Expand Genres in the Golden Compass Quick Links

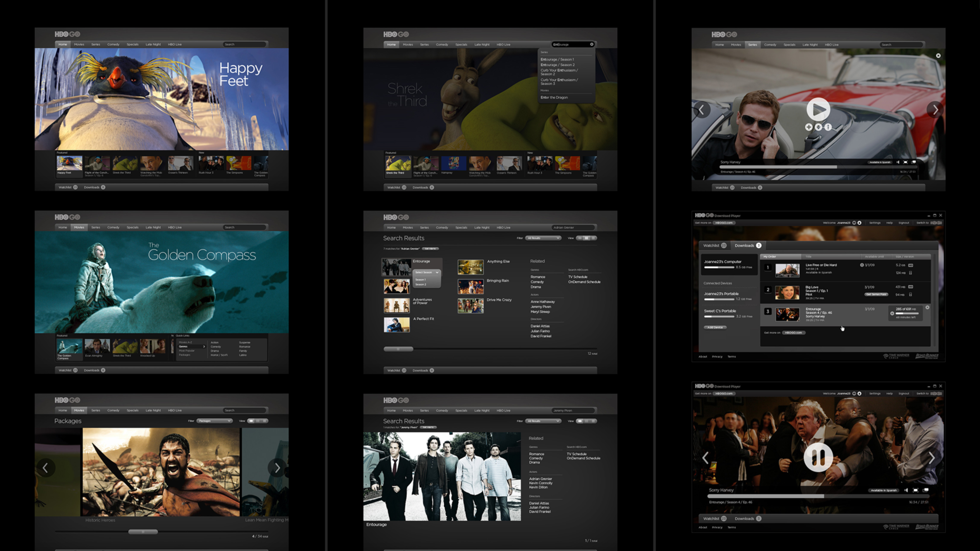[192, 346]
